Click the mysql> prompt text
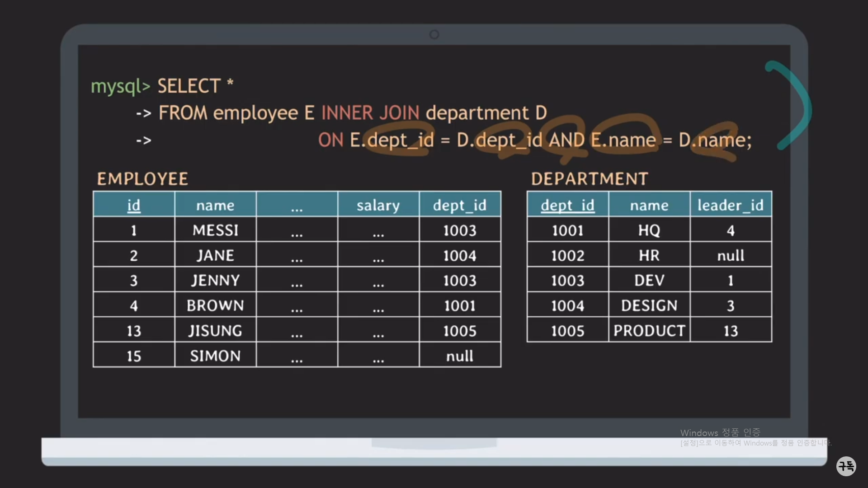 point(120,86)
